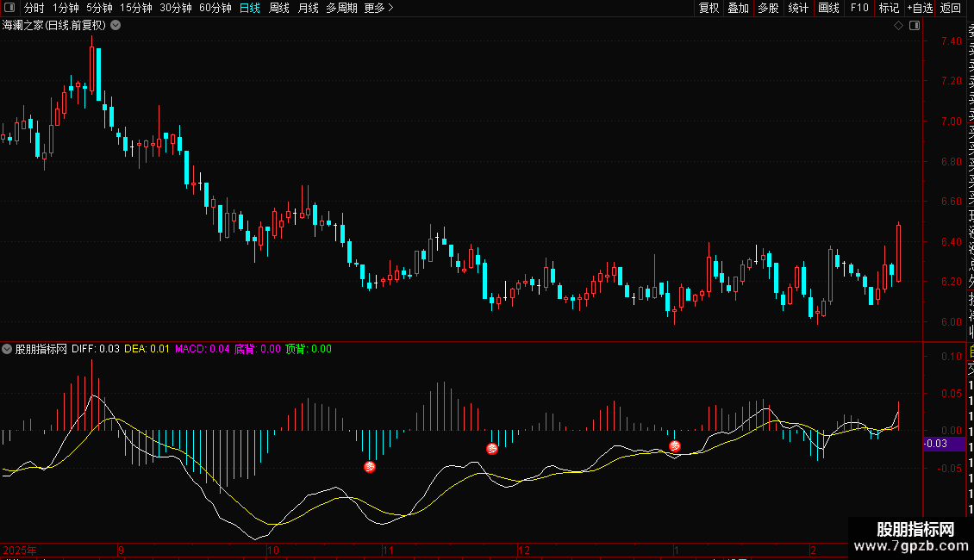Viewport: 974px width, 560px height.
Task: Add stock with +自选 button
Action: click(920, 8)
